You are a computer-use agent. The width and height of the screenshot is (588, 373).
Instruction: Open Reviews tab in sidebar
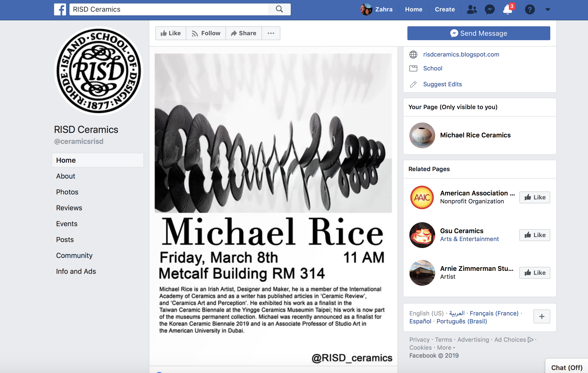[69, 208]
